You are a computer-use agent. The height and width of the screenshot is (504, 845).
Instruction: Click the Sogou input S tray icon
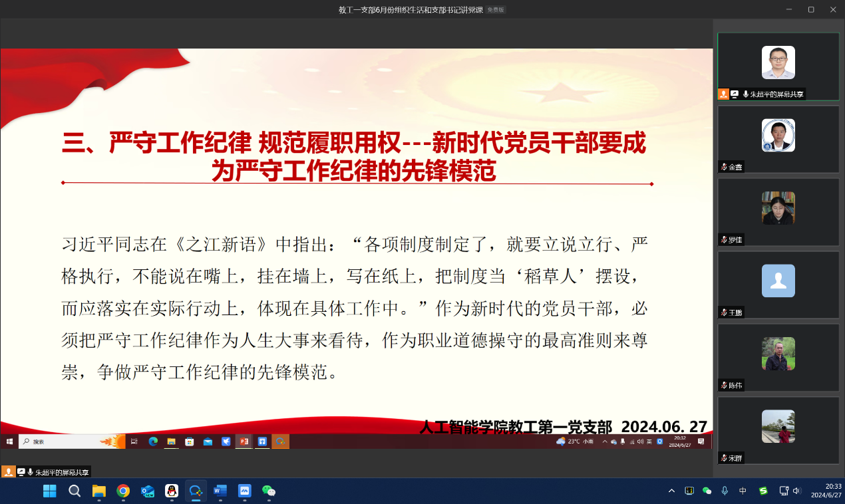click(763, 491)
